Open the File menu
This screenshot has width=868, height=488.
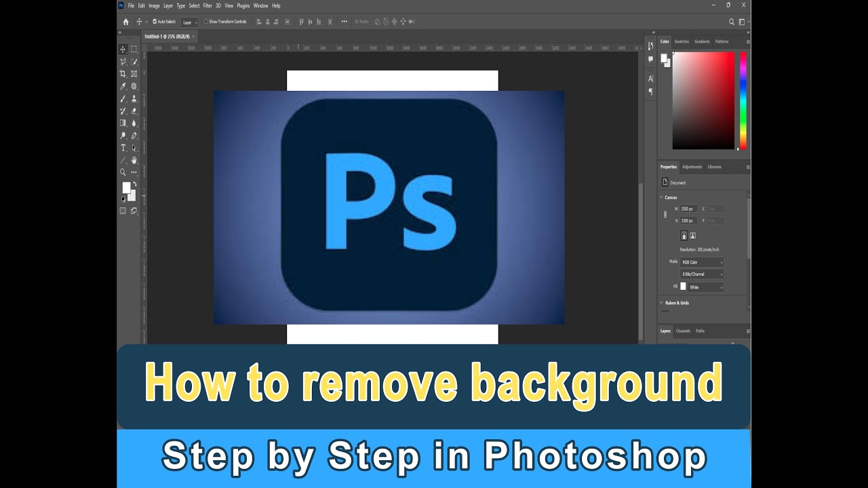coord(131,5)
